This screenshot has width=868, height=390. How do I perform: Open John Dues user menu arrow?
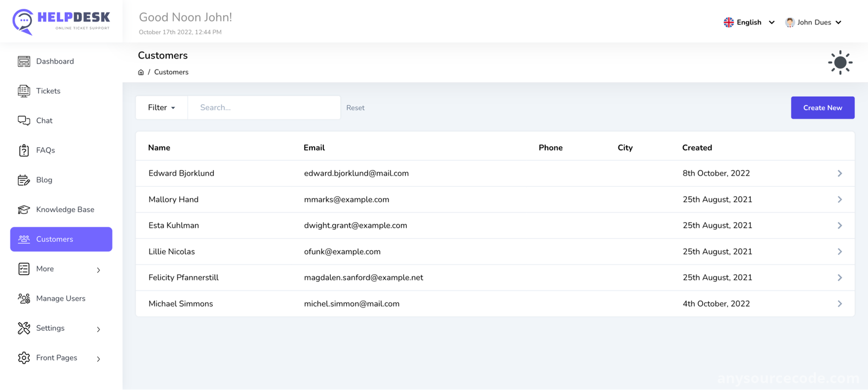coord(838,22)
